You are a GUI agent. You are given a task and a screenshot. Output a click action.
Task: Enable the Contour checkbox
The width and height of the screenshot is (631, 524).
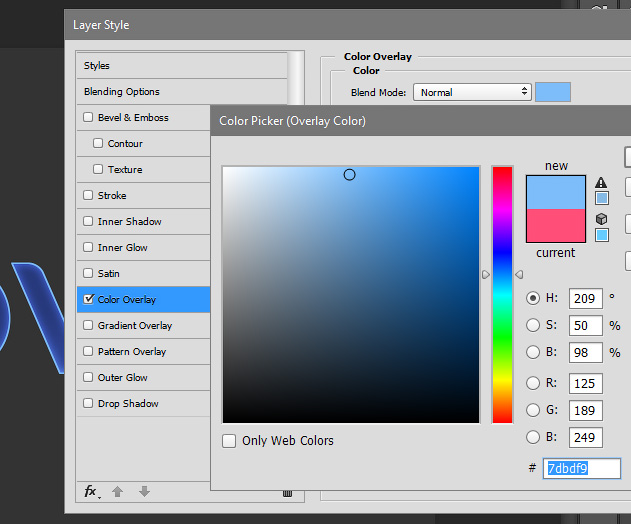click(x=98, y=143)
